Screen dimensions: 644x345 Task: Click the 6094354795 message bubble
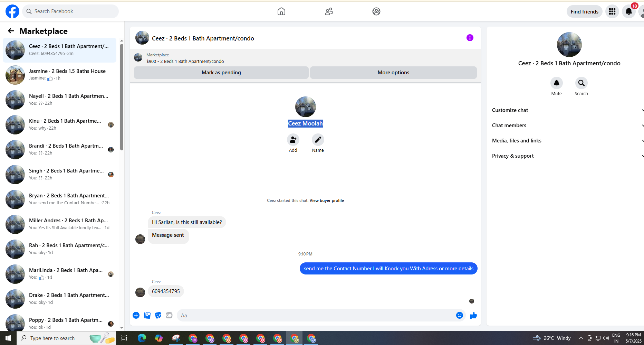tap(166, 291)
